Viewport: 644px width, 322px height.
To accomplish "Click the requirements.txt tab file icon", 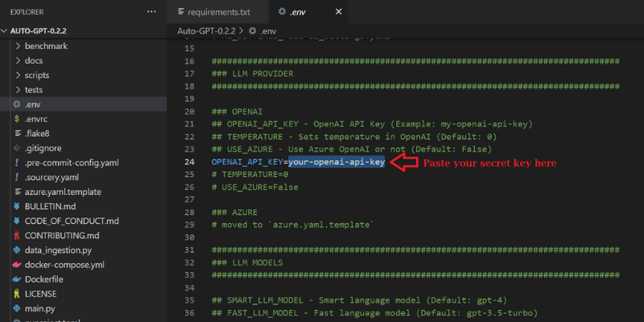I will click(x=180, y=12).
